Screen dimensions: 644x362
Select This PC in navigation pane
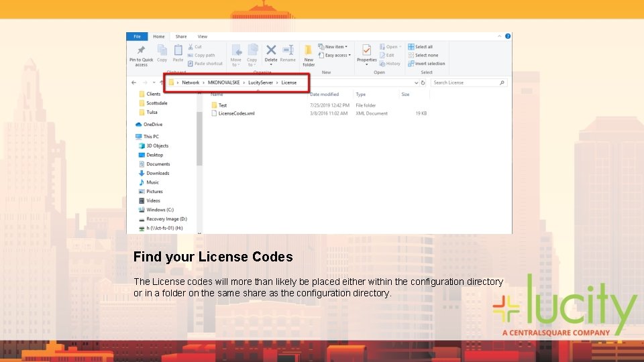coord(151,137)
